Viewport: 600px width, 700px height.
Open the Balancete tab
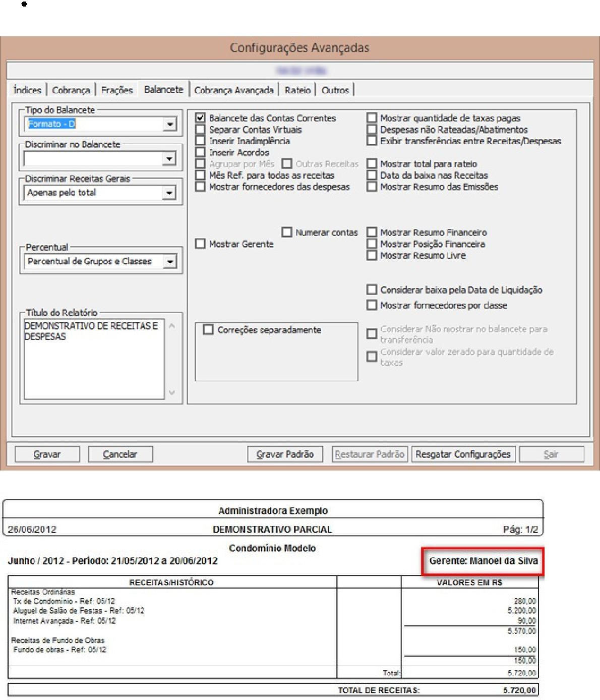[164, 89]
